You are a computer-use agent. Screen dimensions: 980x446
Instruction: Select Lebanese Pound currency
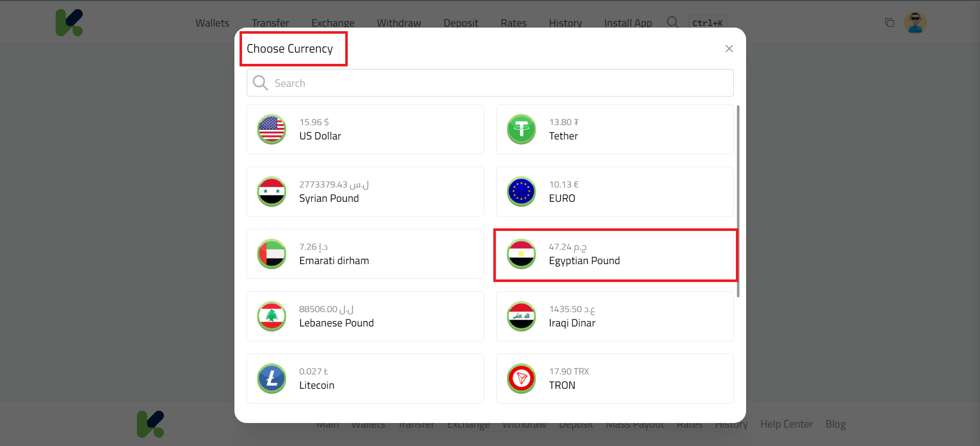point(365,316)
